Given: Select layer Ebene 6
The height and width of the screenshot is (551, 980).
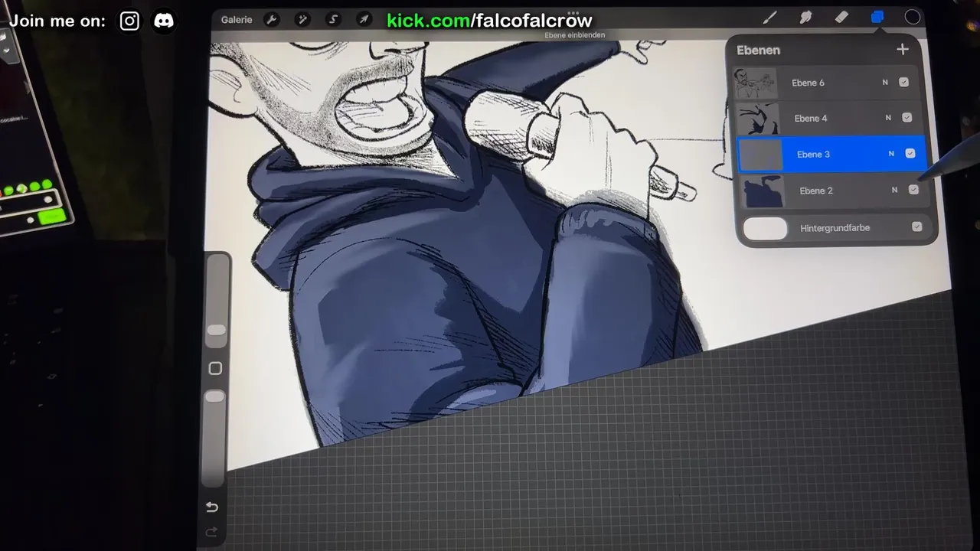Looking at the screenshot, I should tap(828, 83).
